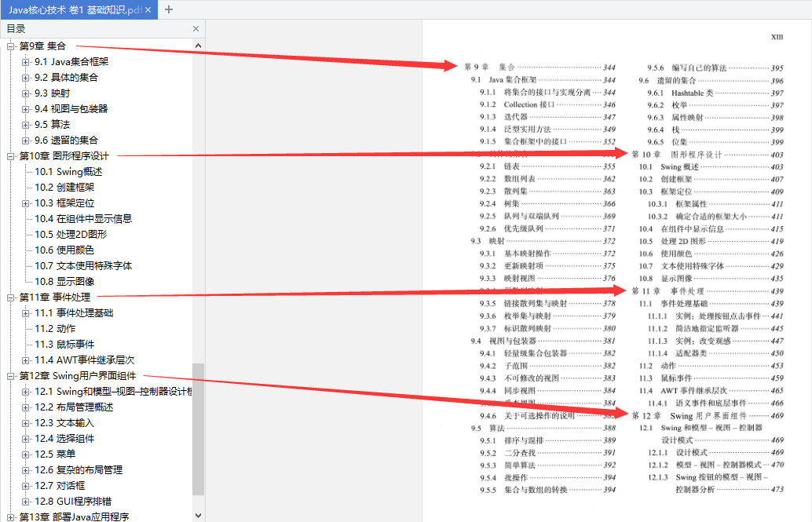Open bookmark 11.4 AWT事件继承层次
This screenshot has width=812, height=522.
pyautogui.click(x=84, y=360)
